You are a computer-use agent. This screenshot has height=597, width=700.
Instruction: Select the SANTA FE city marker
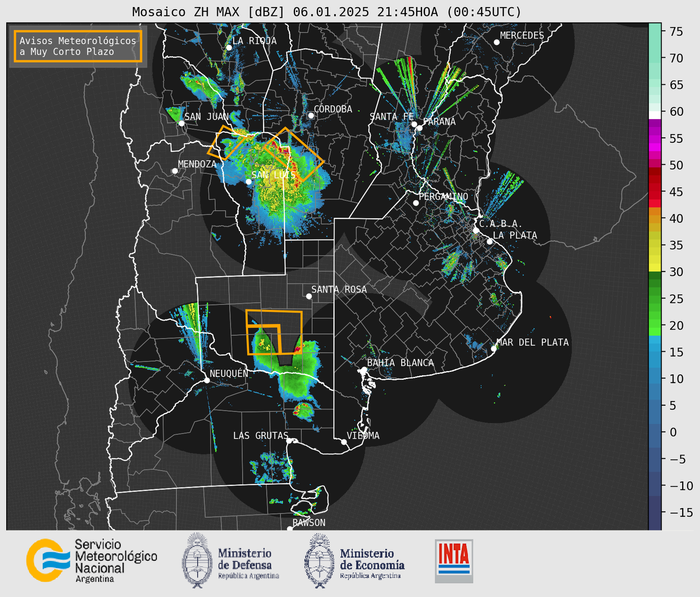click(414, 124)
